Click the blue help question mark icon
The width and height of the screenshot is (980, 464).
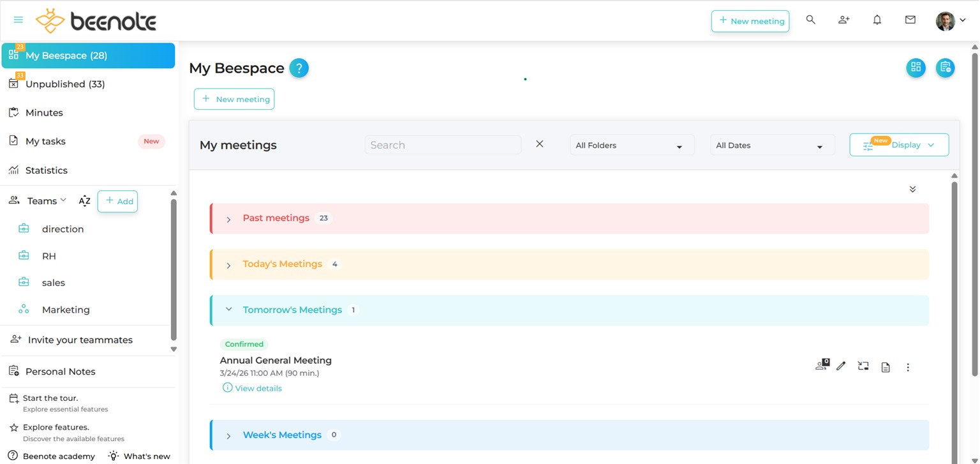point(299,68)
